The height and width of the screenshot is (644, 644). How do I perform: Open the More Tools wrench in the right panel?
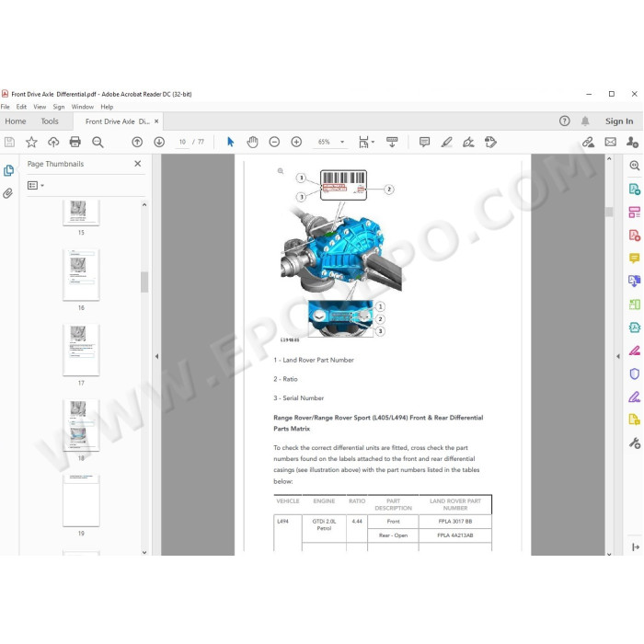pos(634,443)
